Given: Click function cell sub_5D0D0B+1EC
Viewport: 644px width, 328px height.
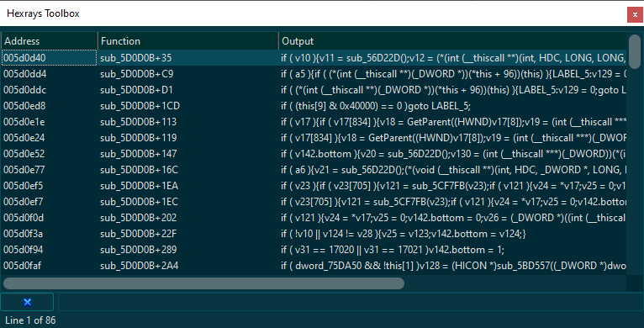Looking at the screenshot, I should click(140, 202).
